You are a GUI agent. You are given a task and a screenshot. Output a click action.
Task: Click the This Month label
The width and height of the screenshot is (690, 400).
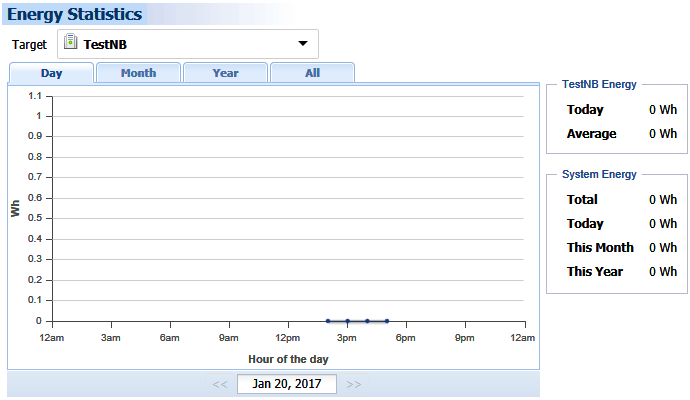point(600,247)
